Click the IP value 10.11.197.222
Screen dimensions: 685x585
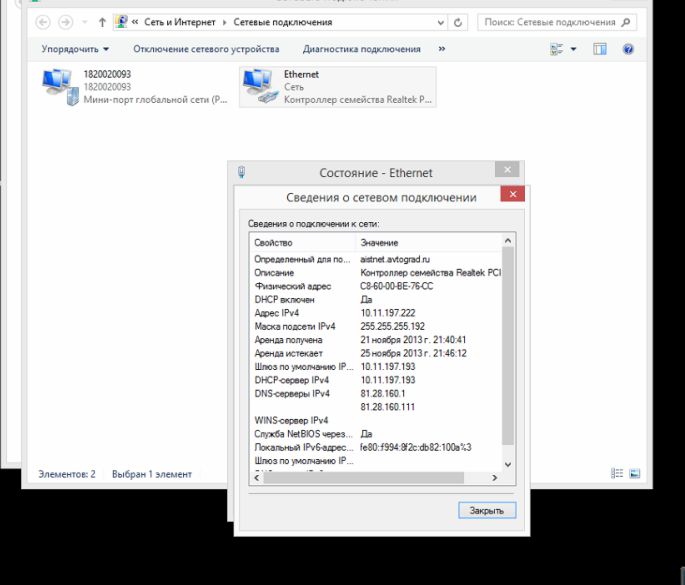(387, 313)
